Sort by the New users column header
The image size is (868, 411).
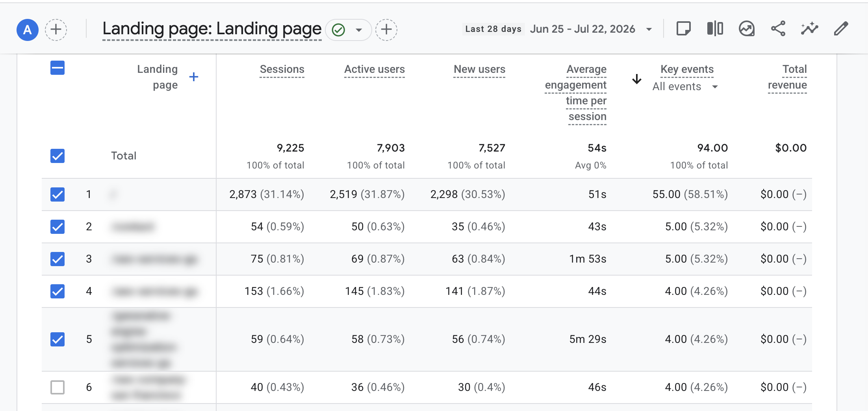click(x=479, y=70)
